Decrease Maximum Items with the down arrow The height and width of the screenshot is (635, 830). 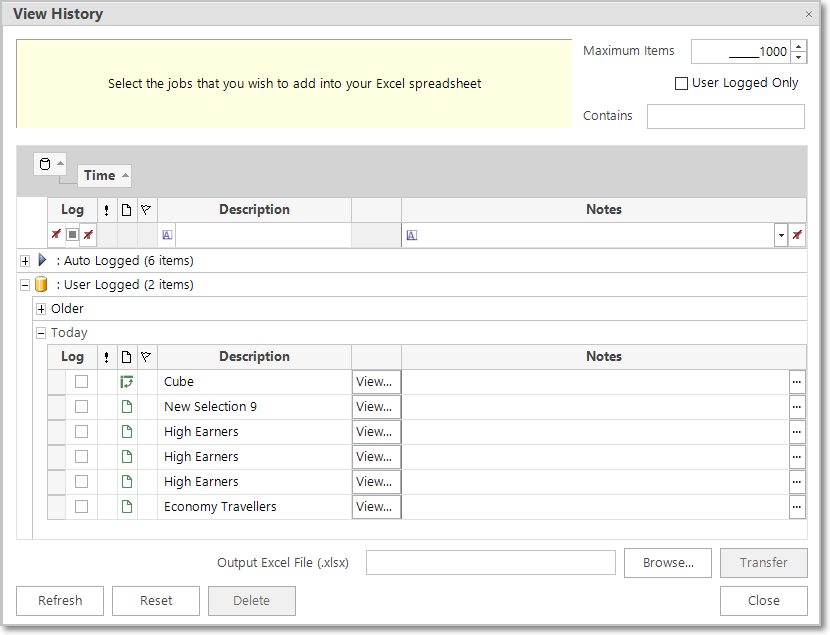point(799,57)
